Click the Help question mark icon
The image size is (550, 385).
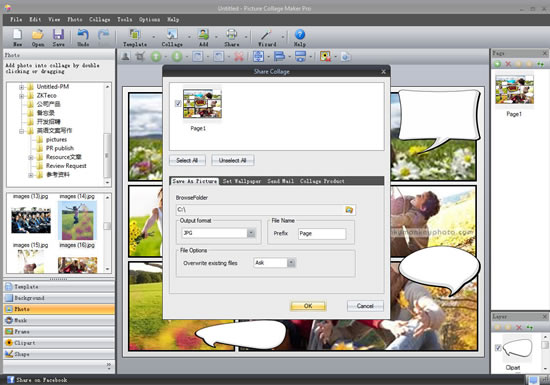[x=300, y=35]
